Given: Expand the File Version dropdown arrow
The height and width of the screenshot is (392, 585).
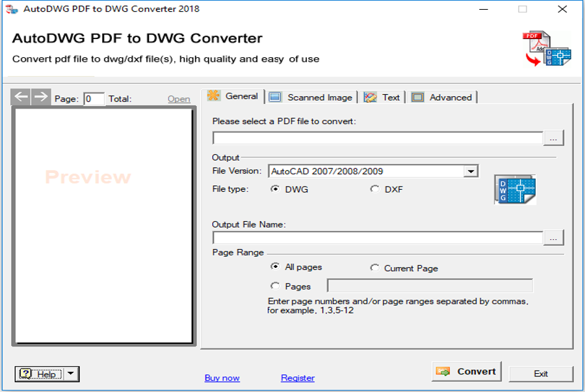Looking at the screenshot, I should click(x=471, y=171).
